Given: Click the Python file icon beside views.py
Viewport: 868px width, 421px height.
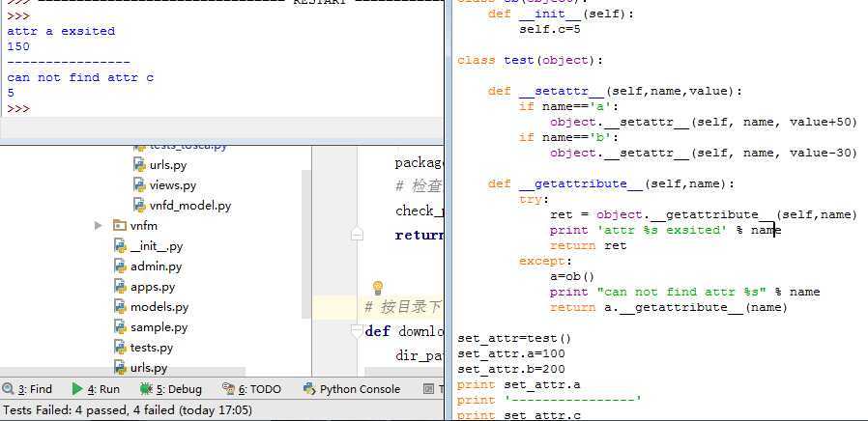Looking at the screenshot, I should coord(139,184).
